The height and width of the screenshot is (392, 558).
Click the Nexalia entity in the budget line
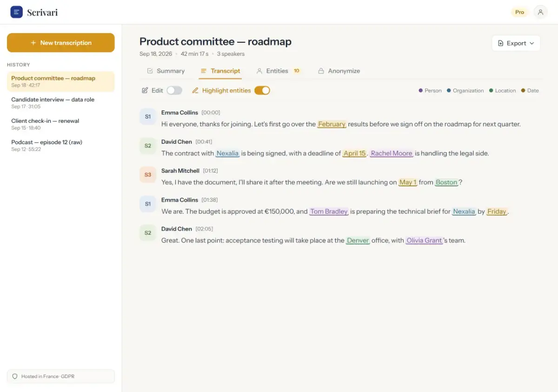pyautogui.click(x=464, y=212)
